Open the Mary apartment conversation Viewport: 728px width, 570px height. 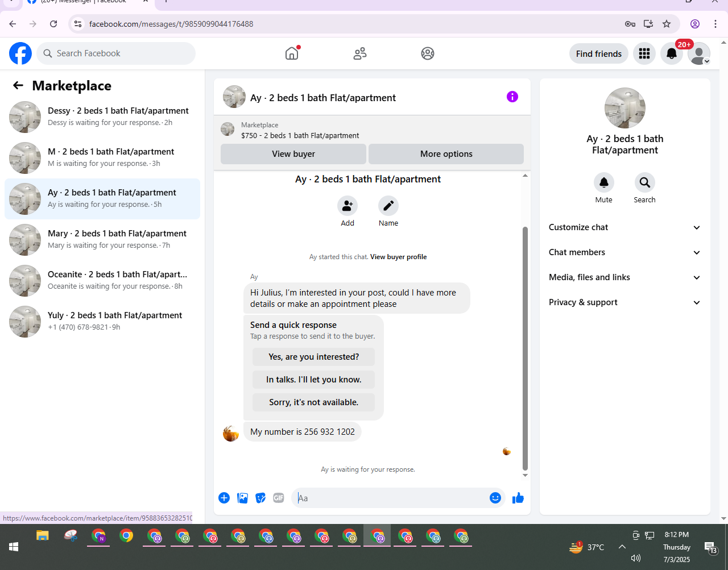102,240
